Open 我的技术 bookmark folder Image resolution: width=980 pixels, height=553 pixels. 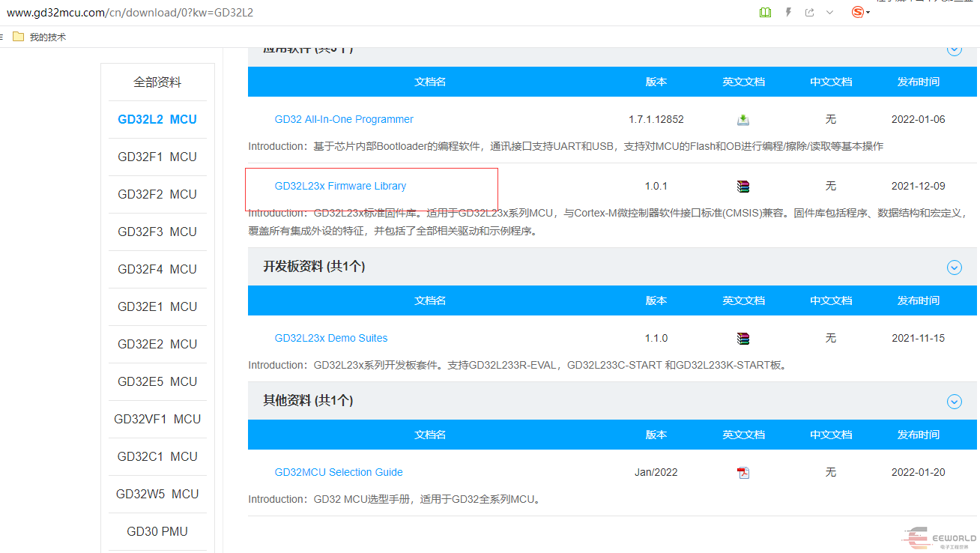[x=40, y=37]
